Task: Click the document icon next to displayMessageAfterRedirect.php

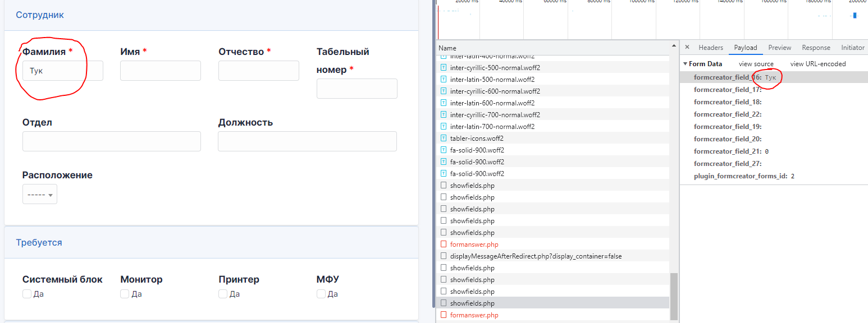Action: click(444, 256)
